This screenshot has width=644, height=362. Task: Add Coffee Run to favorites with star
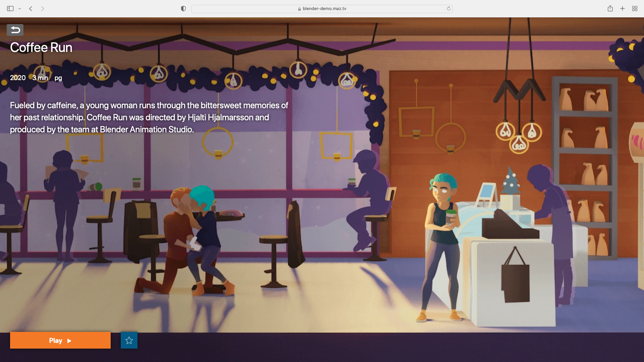coord(129,340)
